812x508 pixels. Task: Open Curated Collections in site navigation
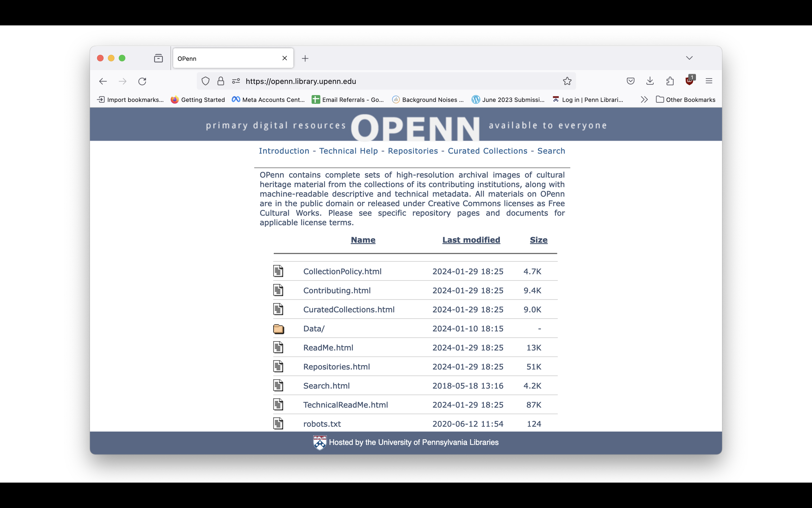click(487, 151)
